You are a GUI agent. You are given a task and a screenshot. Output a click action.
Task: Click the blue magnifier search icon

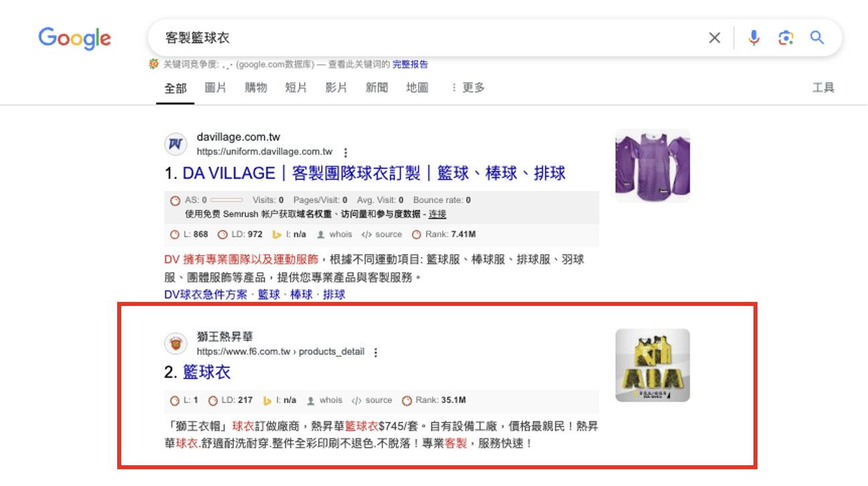tap(817, 37)
